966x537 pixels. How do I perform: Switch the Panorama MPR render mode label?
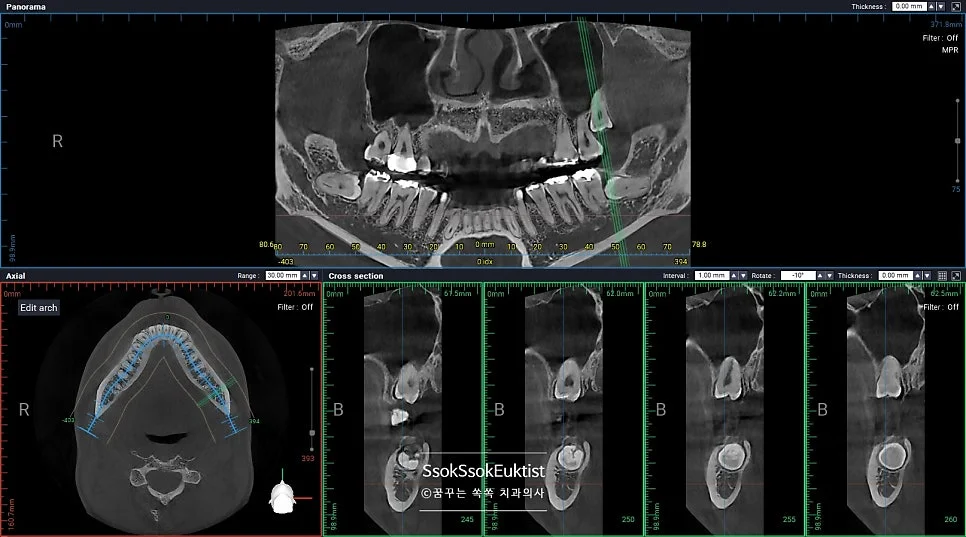click(x=949, y=50)
